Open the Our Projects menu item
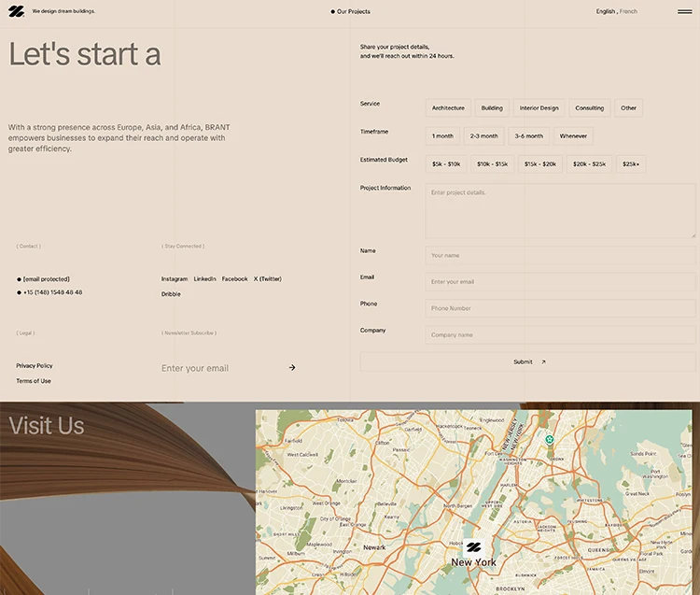Viewport: 700px width, 595px height. click(x=353, y=11)
